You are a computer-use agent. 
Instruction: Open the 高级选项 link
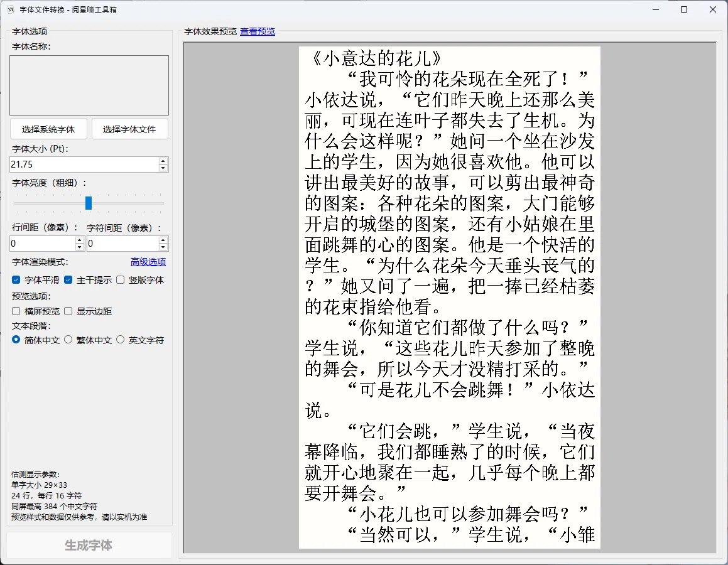click(x=148, y=262)
